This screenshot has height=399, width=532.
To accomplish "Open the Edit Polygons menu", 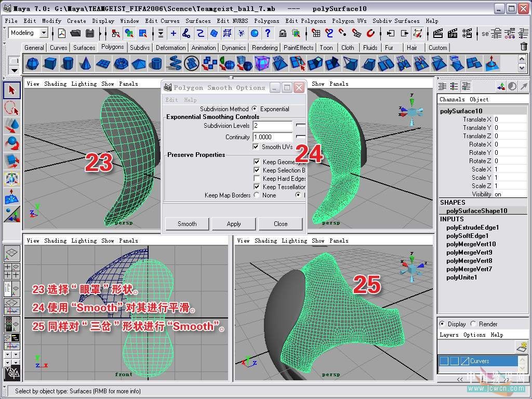I will click(x=305, y=21).
